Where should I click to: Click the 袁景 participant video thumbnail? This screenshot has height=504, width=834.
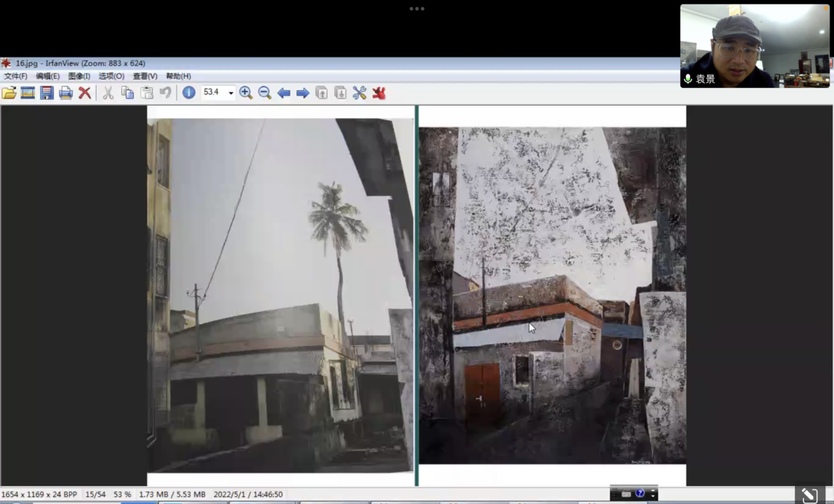pyautogui.click(x=754, y=46)
